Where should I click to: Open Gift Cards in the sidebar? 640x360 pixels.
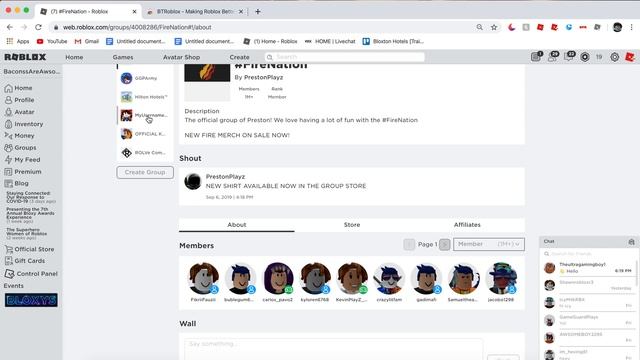pyautogui.click(x=25, y=261)
